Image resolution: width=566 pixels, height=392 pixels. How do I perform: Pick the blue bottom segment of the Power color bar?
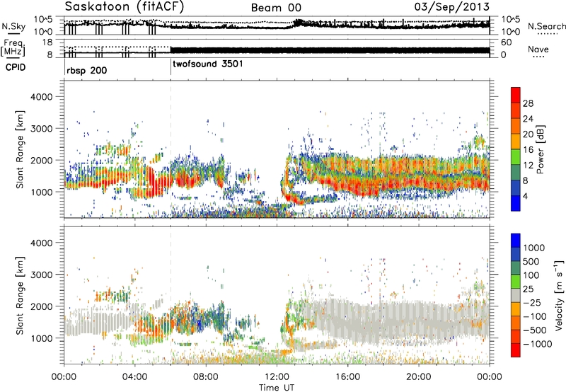pyautogui.click(x=516, y=203)
